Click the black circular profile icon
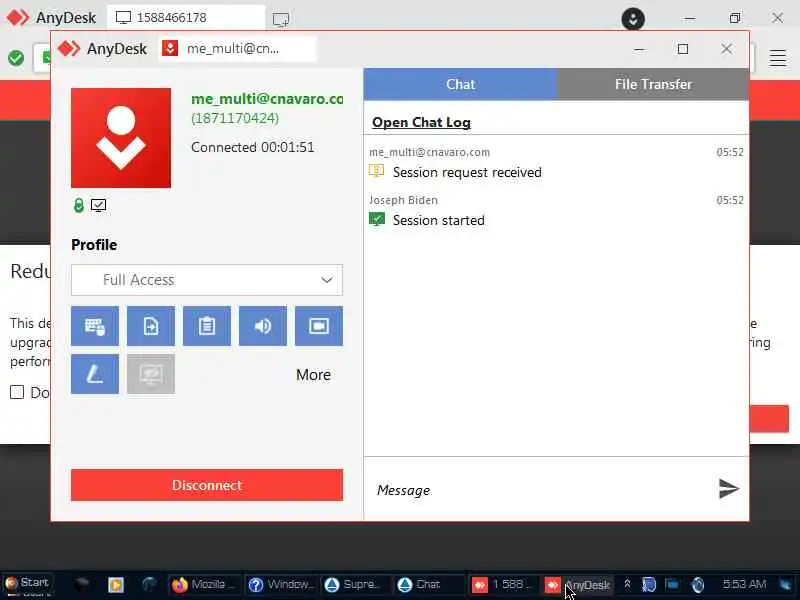The image size is (800, 600). click(633, 19)
